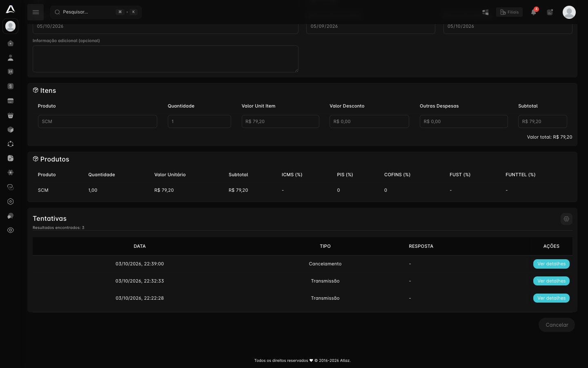The image size is (588, 368).
Task: Open the cube stock icon in the sidebar
Action: pyautogui.click(x=11, y=130)
